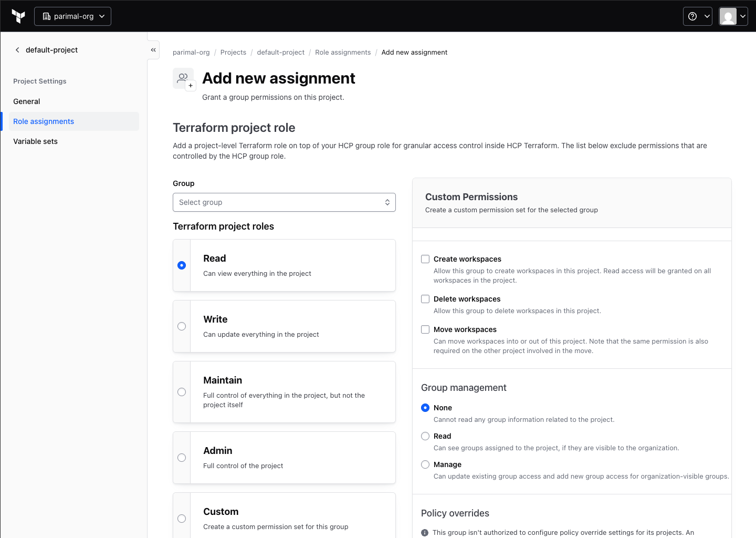Click 'Full control of the project' description
Screen dimensions: 756x538
pyautogui.click(x=243, y=466)
